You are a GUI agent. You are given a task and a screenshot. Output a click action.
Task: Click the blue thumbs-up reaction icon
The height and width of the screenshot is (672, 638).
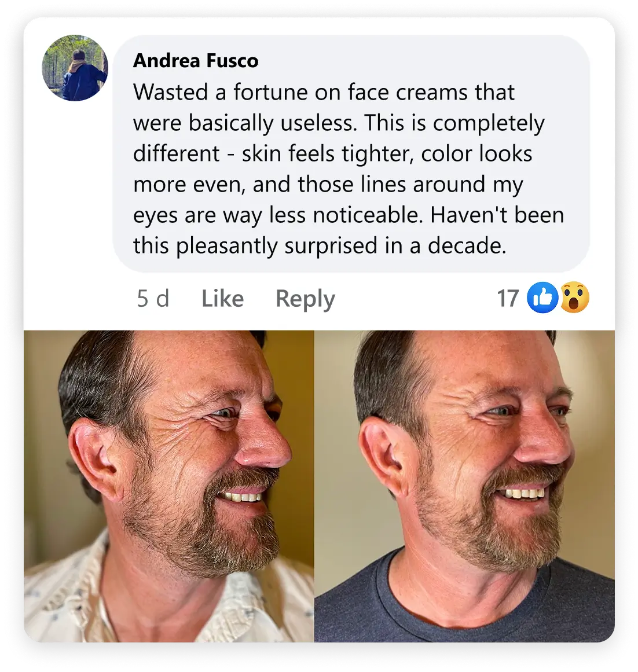coord(542,298)
